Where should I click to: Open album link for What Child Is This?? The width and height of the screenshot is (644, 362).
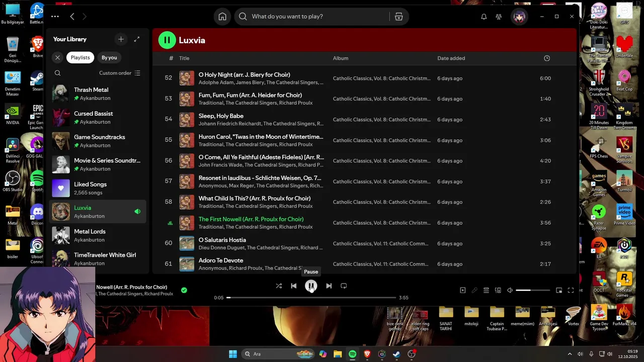point(382,202)
